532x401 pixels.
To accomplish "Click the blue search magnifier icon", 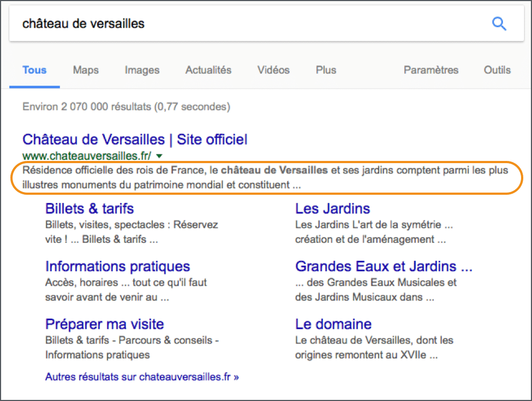I will [x=499, y=24].
